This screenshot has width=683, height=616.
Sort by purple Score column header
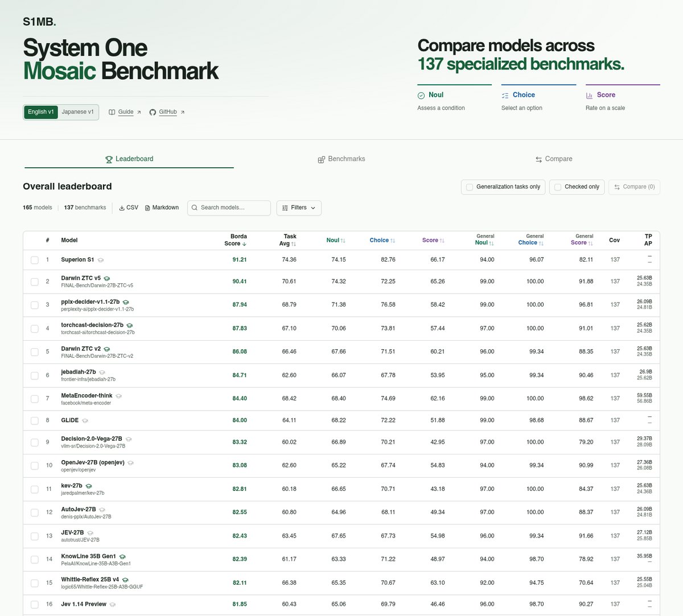(x=433, y=241)
